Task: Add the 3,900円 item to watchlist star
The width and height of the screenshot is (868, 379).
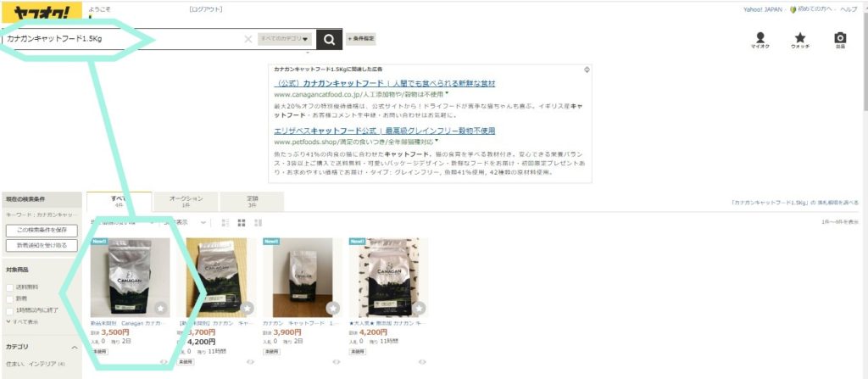Action: 332,308
